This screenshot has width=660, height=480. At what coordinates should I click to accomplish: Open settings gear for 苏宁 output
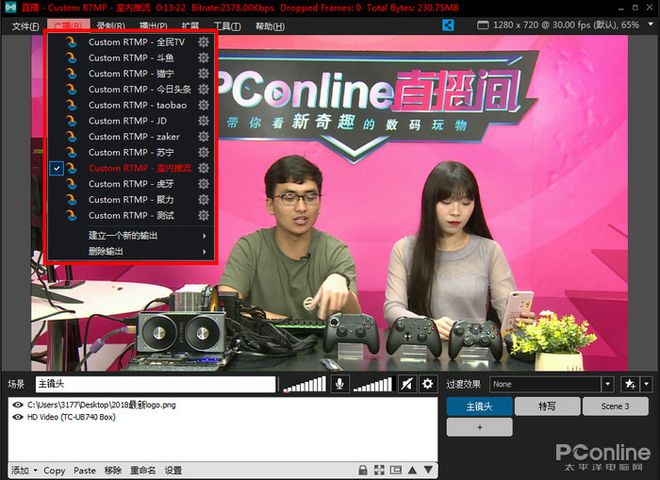coord(203,152)
